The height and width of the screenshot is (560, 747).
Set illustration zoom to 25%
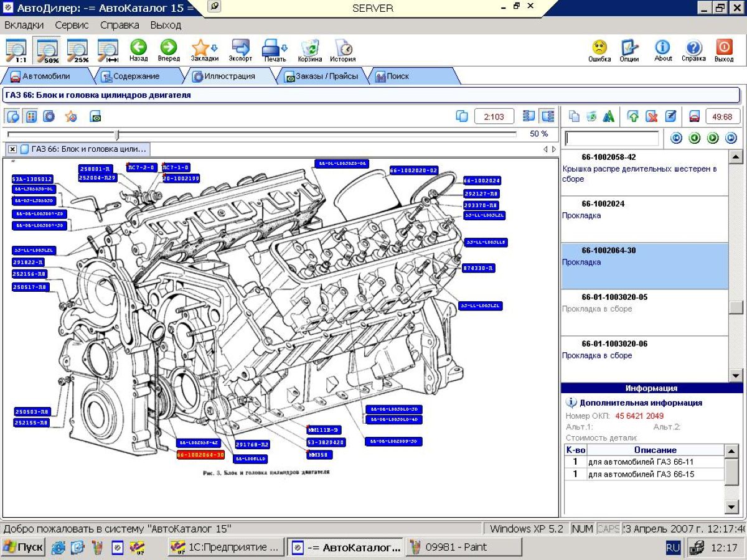pos(78,50)
